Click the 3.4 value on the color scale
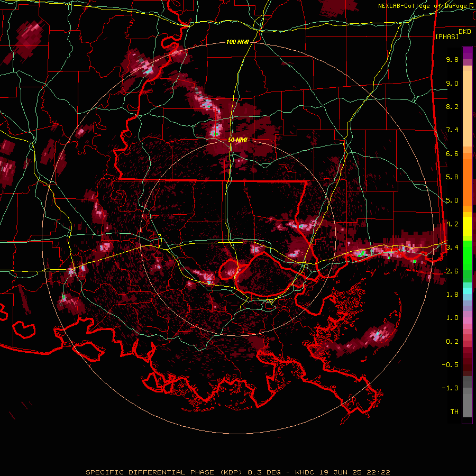This screenshot has height=476, width=476. click(x=452, y=247)
